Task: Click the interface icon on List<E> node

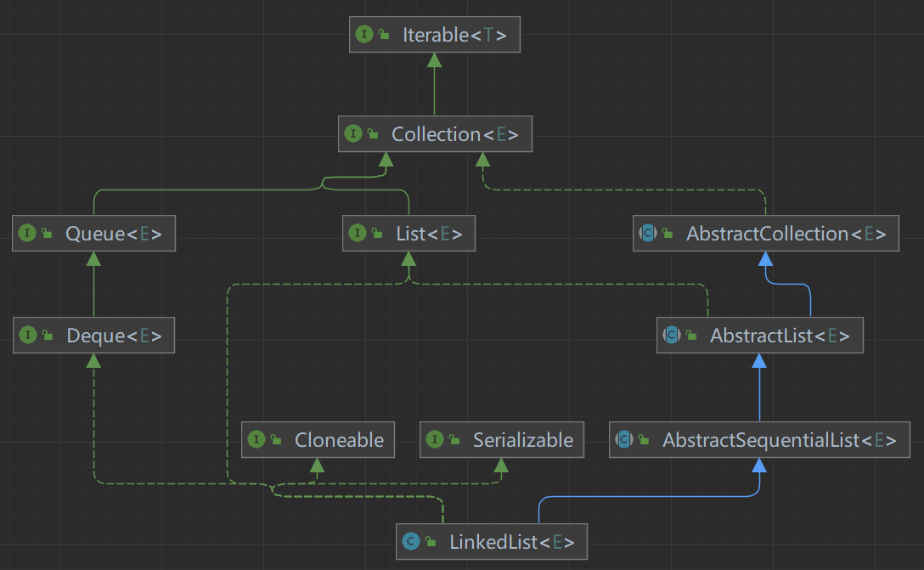Action: tap(357, 233)
